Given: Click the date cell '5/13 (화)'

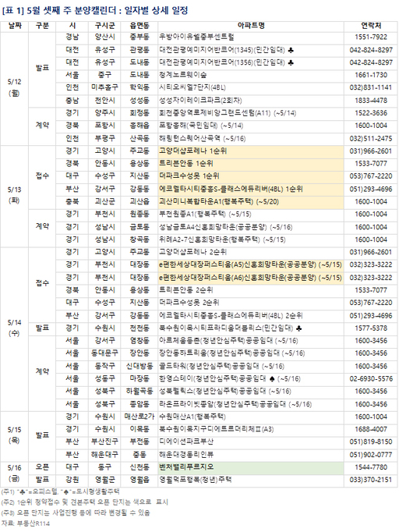Looking at the screenshot, I should 14,195.
